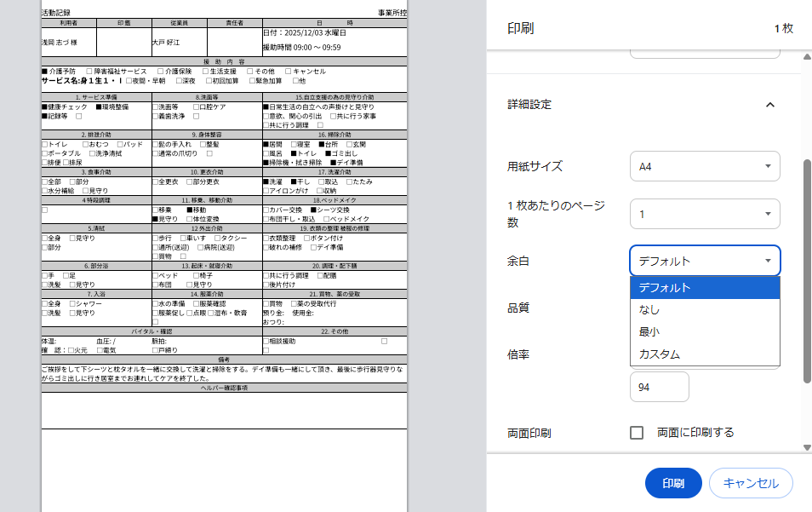Close the 余白 dropdown showing デフォルト
The image size is (812, 512).
(x=704, y=261)
